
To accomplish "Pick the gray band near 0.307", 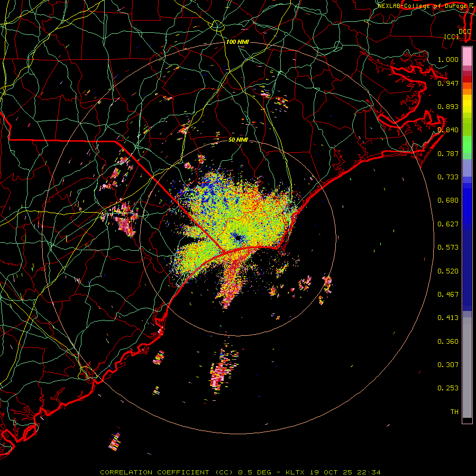I will (467, 368).
